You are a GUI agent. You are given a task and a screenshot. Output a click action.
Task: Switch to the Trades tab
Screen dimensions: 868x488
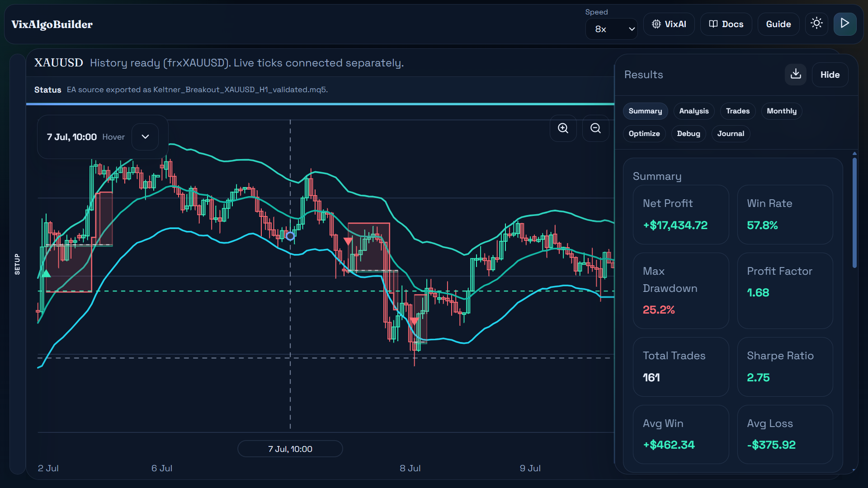click(x=738, y=111)
